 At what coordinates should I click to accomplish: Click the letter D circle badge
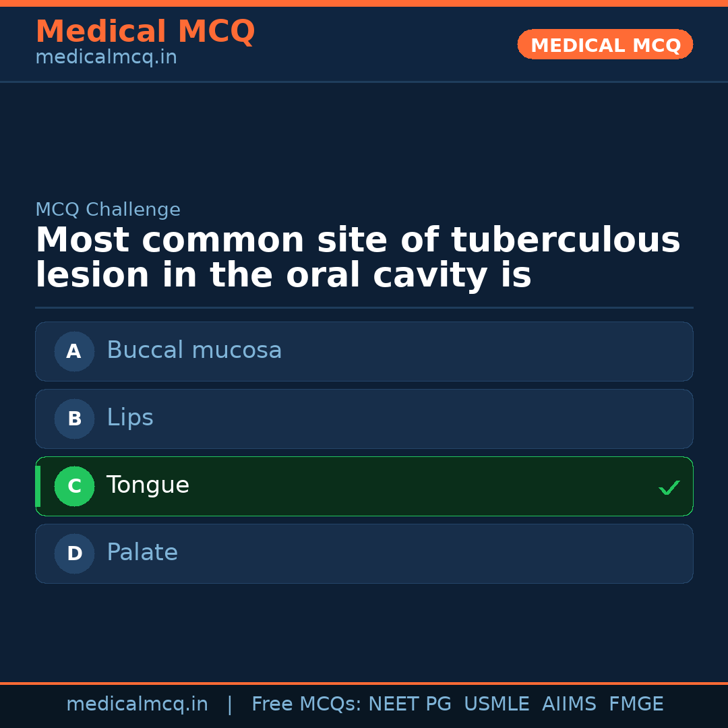coord(74,553)
